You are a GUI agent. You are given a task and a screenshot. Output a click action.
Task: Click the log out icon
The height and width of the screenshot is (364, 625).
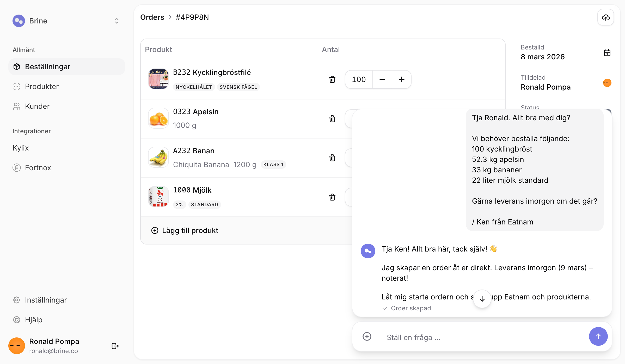pyautogui.click(x=115, y=346)
